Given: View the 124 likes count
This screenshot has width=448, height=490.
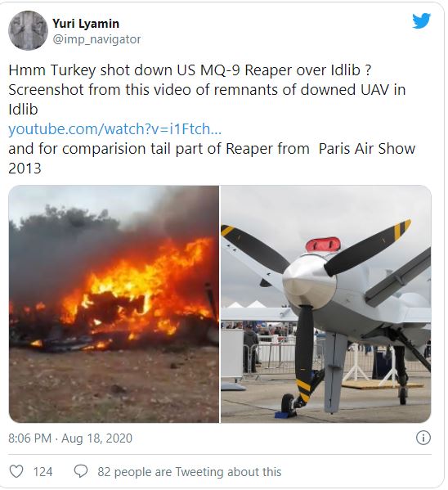Looking at the screenshot, I should (43, 471).
